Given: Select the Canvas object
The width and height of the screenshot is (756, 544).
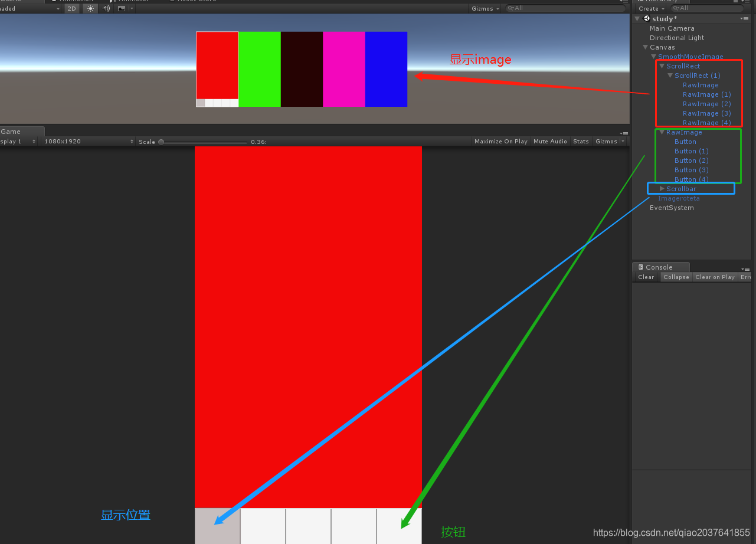Looking at the screenshot, I should coord(662,47).
